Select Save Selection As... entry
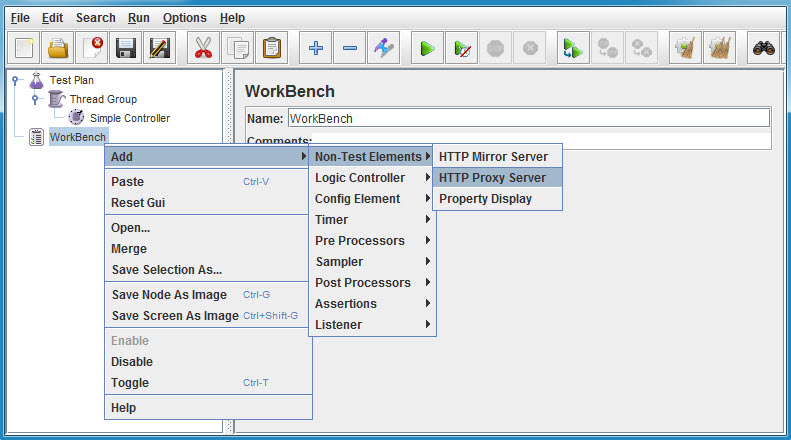The image size is (791, 440). coord(207,270)
